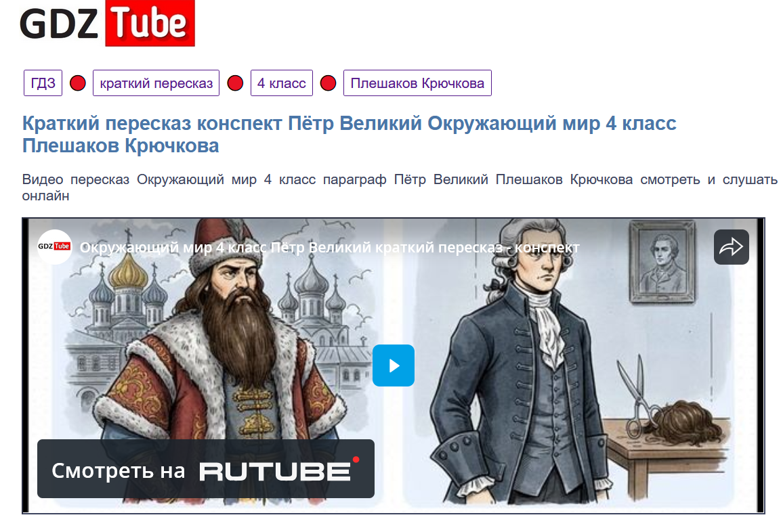This screenshot has height=532, width=781.
Task: Open the ГДЗ breadcrumb tag
Action: pyautogui.click(x=43, y=83)
